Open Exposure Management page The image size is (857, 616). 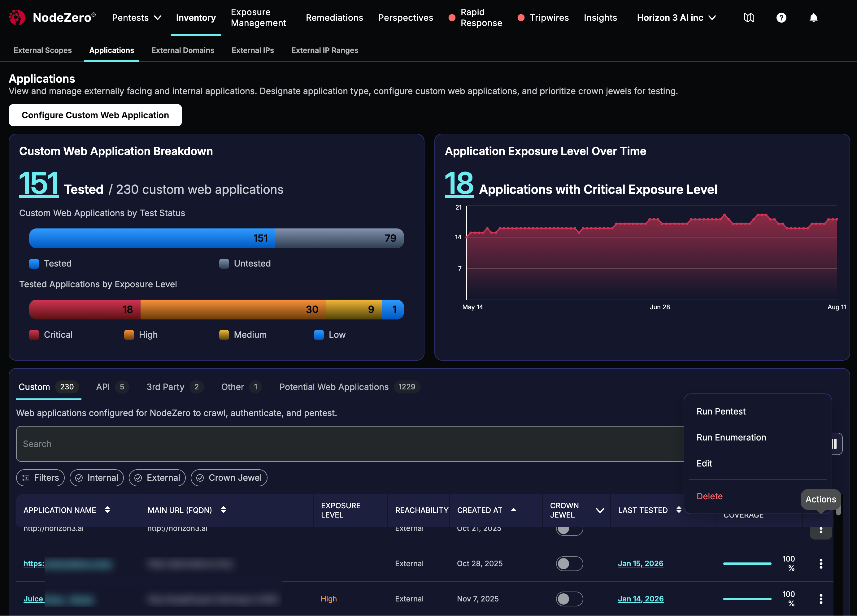259,18
